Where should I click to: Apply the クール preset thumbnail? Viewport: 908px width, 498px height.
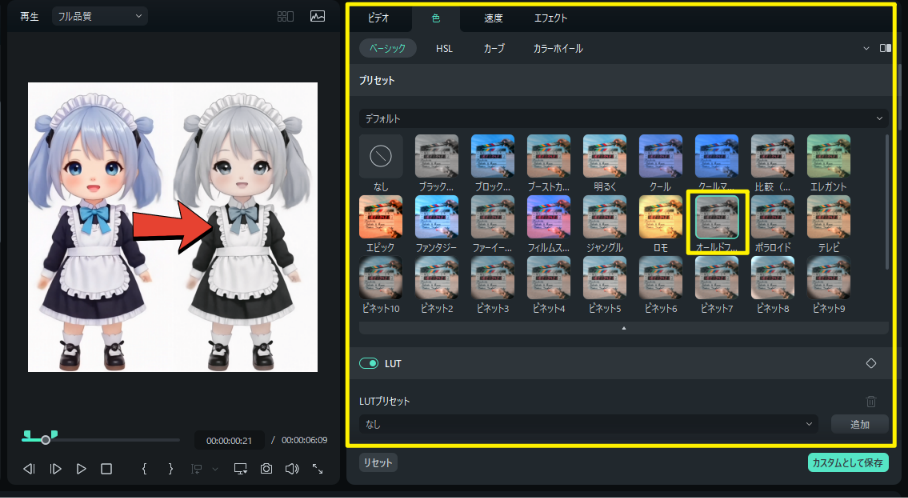coord(661,156)
